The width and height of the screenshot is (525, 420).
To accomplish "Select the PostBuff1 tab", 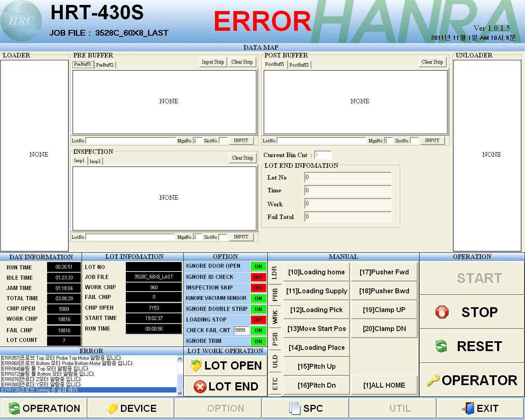I will [274, 64].
